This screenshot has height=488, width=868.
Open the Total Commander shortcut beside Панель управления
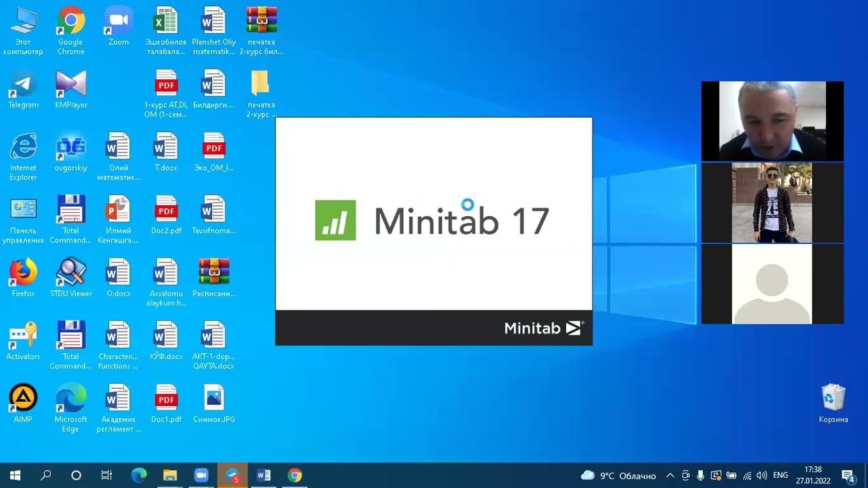[71, 220]
